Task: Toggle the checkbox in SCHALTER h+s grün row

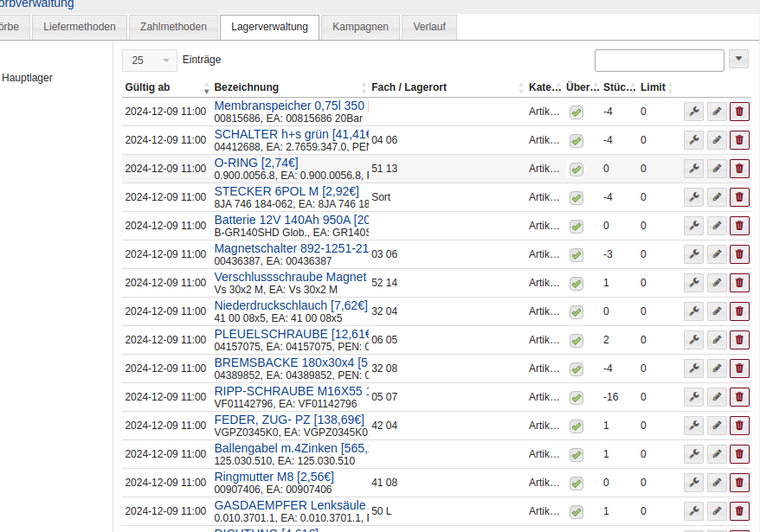Action: click(576, 140)
